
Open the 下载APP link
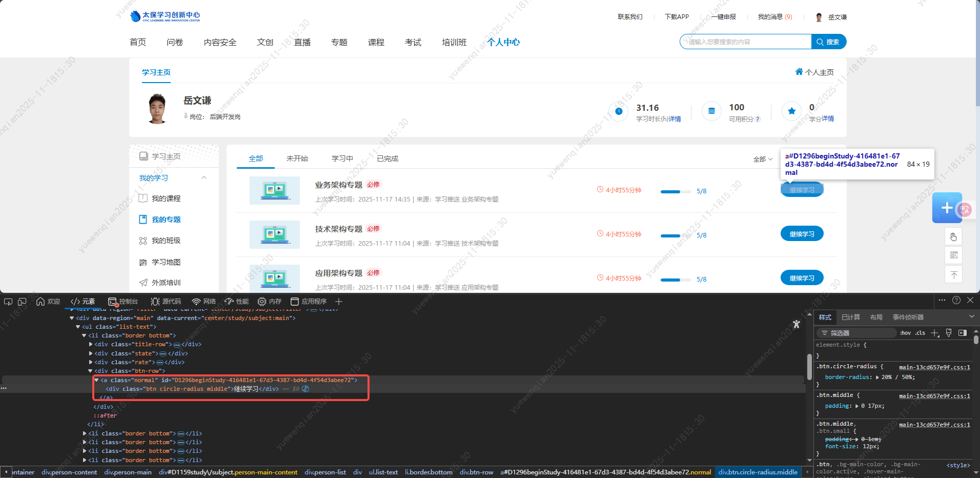tap(677, 16)
